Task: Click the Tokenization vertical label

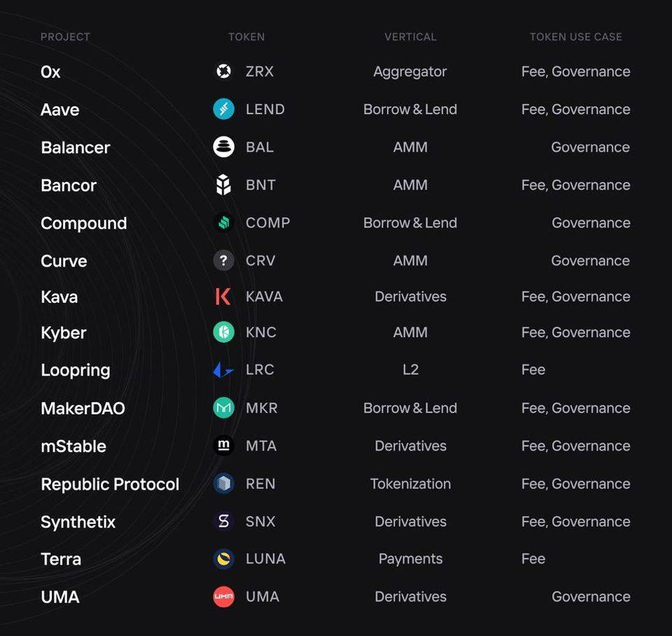Action: (410, 483)
